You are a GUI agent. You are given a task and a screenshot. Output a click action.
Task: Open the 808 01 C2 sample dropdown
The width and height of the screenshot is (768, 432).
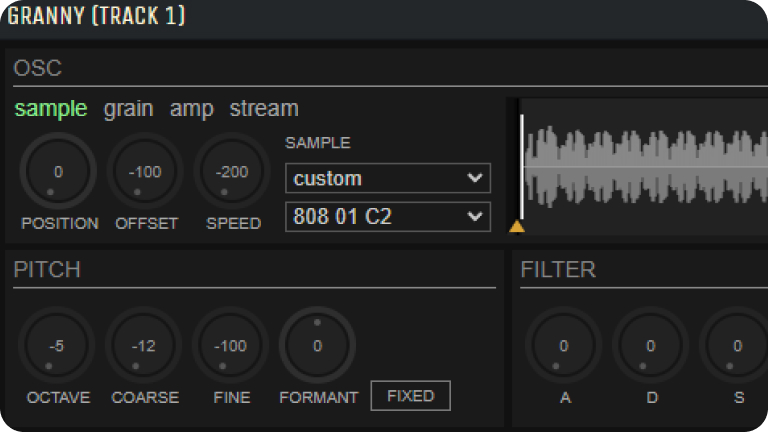[x=388, y=217]
